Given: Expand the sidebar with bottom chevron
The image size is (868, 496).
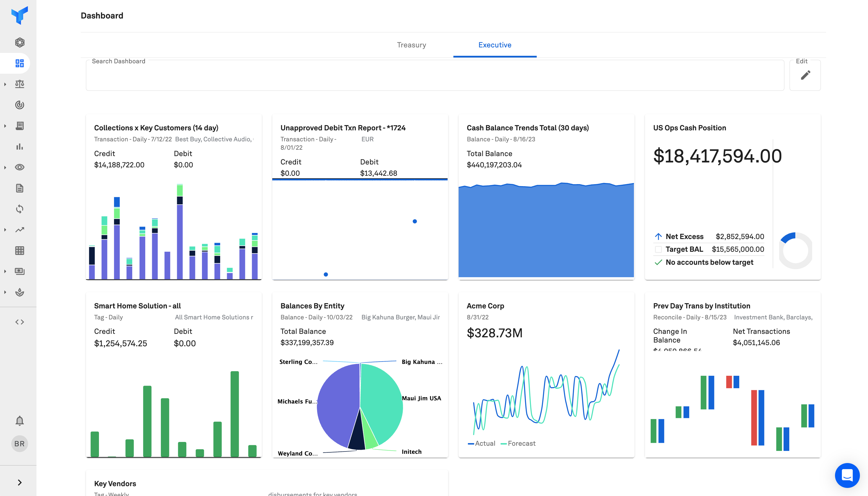Looking at the screenshot, I should point(19,482).
